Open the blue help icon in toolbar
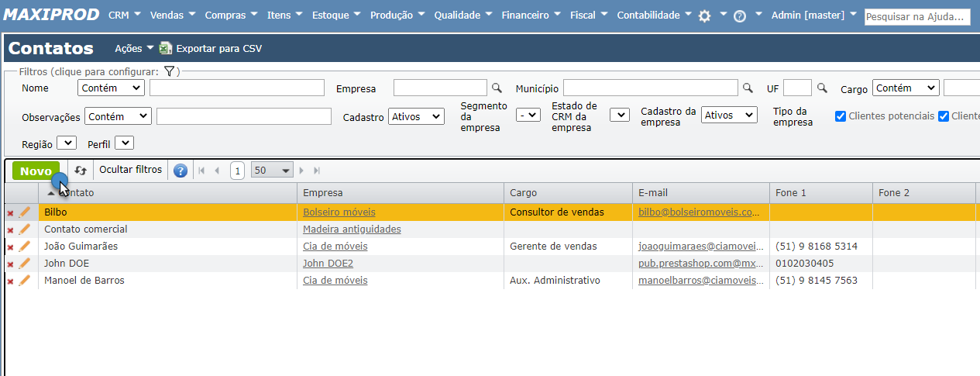Screen dimensions: 980x376 pos(181,171)
